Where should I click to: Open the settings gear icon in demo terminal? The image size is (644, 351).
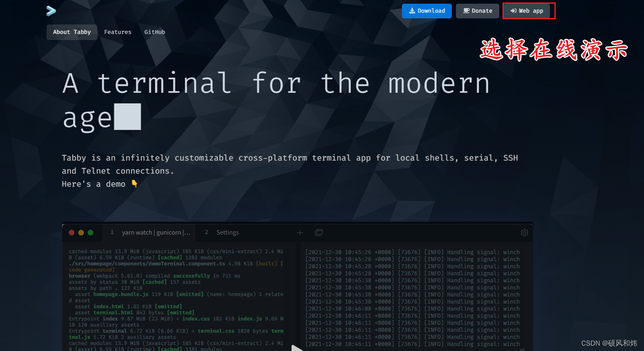(525, 233)
